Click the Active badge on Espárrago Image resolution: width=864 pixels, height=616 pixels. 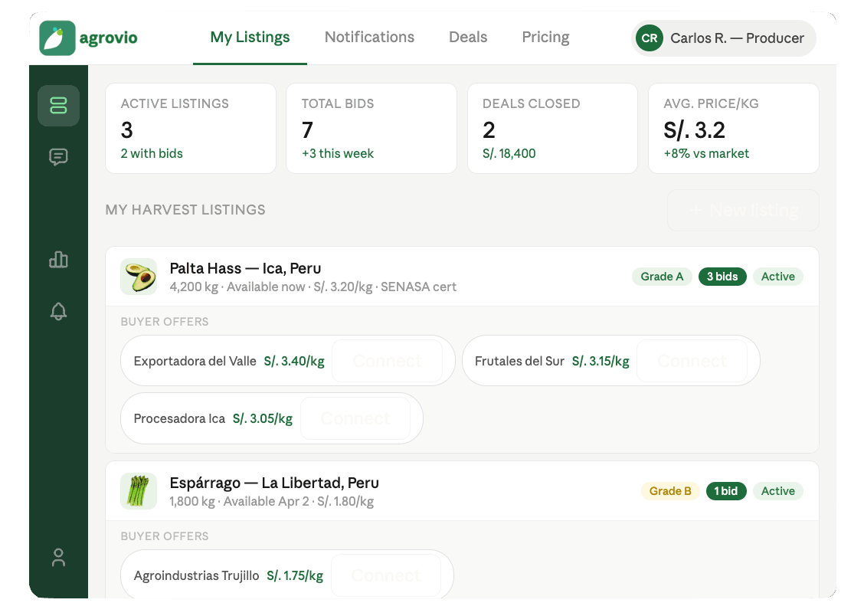coord(778,491)
